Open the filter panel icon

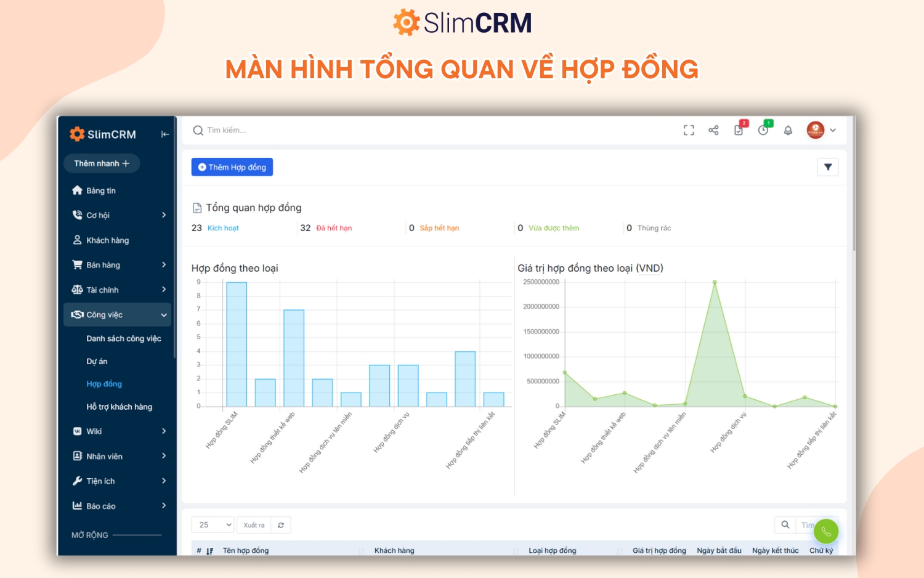[x=828, y=166]
